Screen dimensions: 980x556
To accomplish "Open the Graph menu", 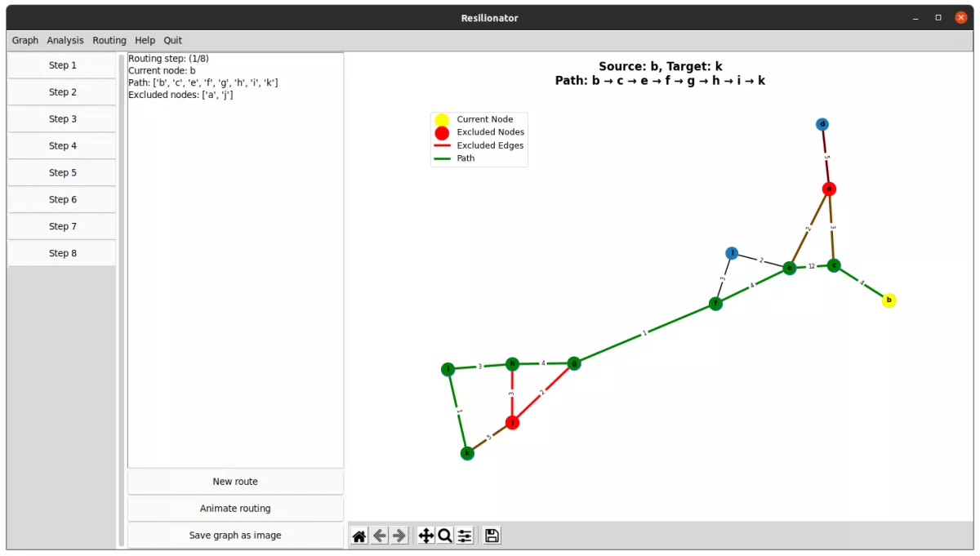I will (25, 40).
